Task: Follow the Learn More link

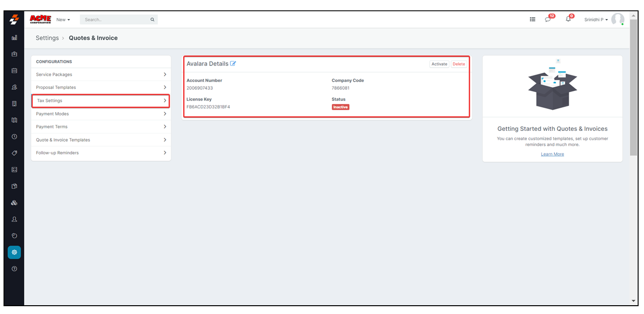Action: click(x=552, y=154)
